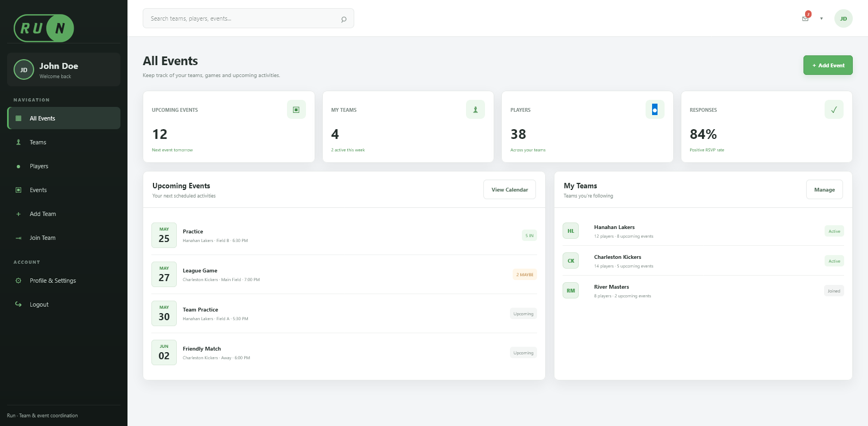Click the Manage teams button
This screenshot has height=426, width=868.
click(x=825, y=189)
